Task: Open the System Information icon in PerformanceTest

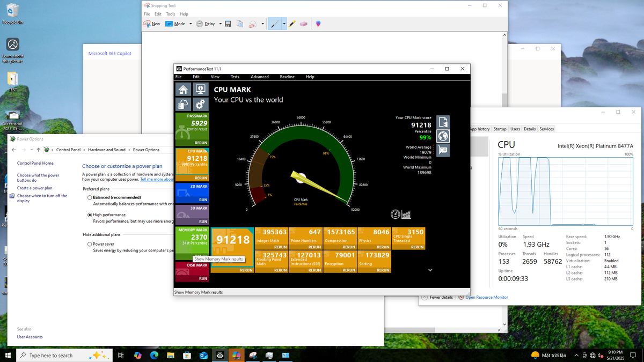Action: click(x=200, y=89)
